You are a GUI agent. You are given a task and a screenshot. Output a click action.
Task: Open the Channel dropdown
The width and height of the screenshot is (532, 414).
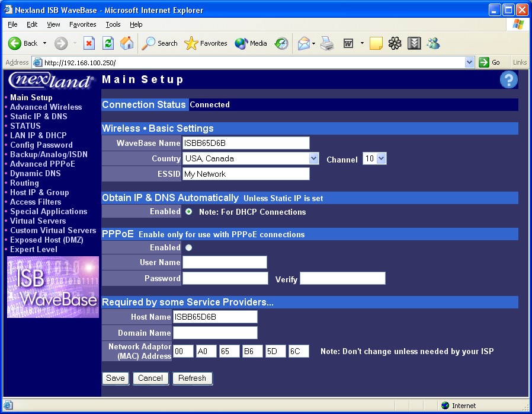point(382,158)
